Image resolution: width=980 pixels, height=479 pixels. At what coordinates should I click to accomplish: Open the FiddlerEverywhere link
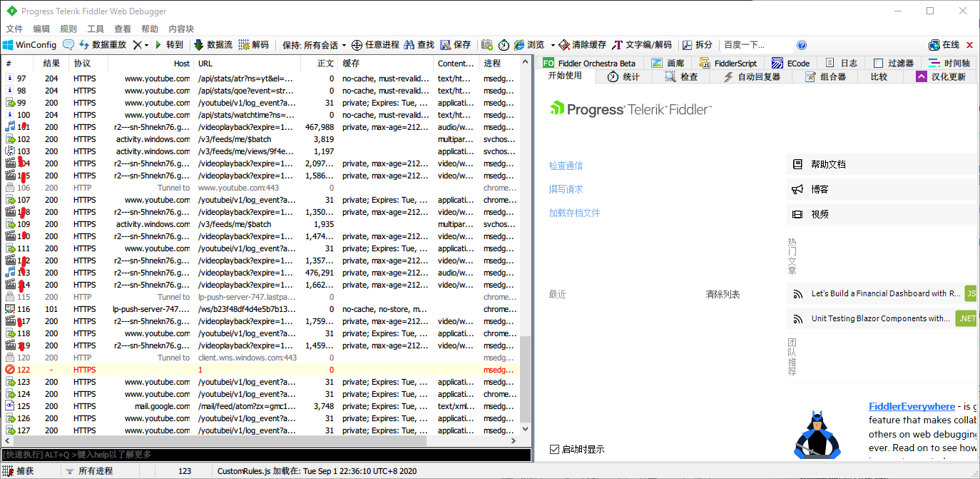[x=912, y=406]
